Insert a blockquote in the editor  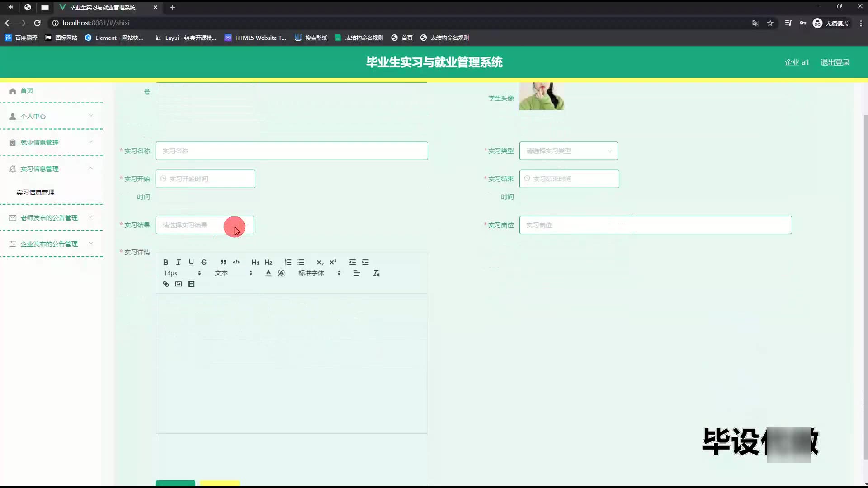[x=223, y=262]
